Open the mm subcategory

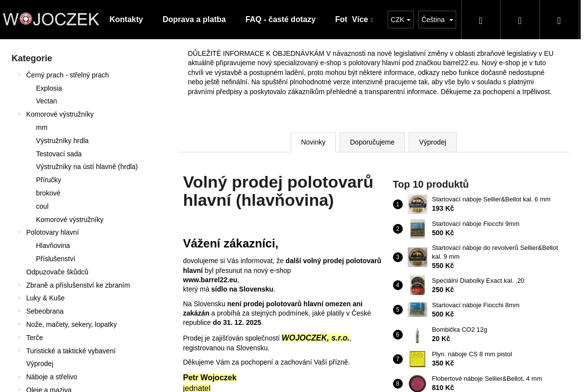click(42, 127)
